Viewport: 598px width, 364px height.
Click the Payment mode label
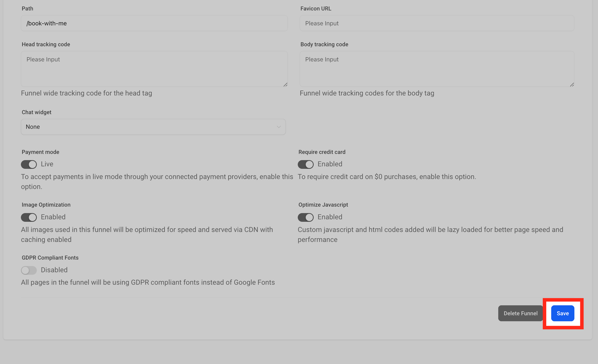(x=40, y=152)
